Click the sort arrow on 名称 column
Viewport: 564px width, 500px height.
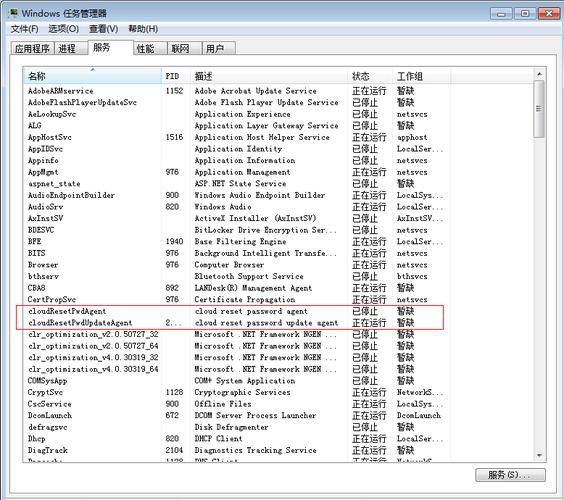pos(93,69)
